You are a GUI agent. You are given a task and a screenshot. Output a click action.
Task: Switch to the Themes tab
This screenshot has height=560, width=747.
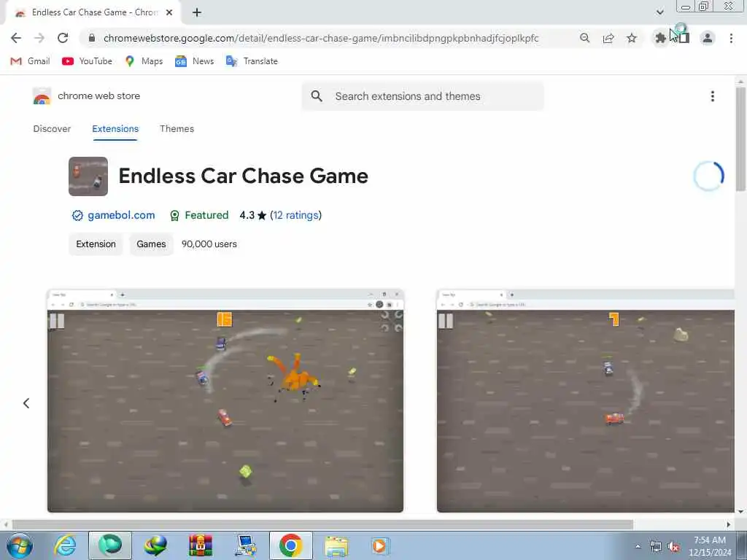(x=177, y=128)
